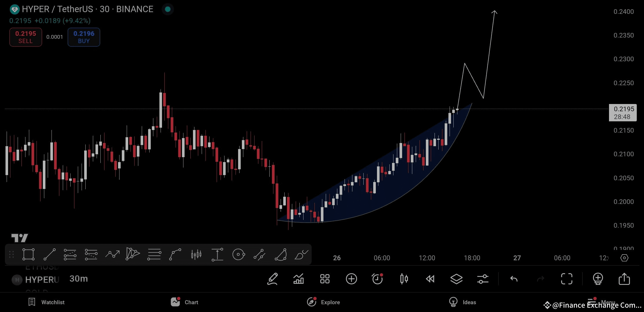Viewport: 644px width, 312px height.
Task: Select the Price Range measure tool
Action: (217, 255)
